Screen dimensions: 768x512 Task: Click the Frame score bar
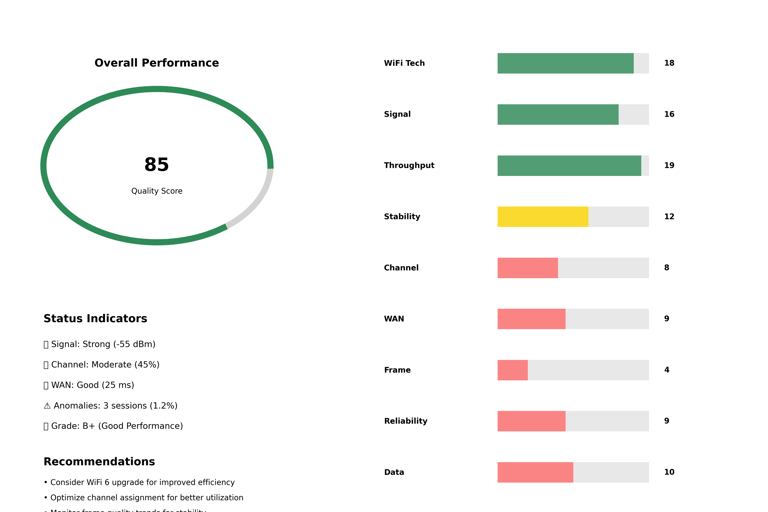click(513, 370)
